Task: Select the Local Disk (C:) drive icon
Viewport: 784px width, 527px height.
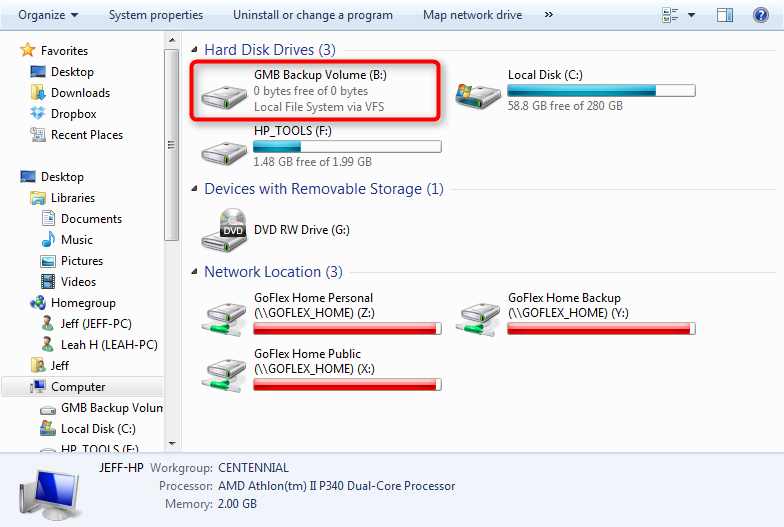Action: (478, 96)
